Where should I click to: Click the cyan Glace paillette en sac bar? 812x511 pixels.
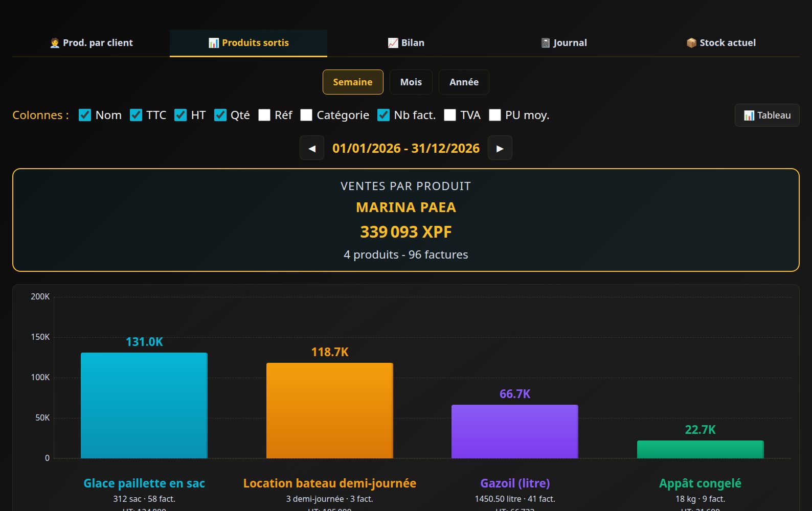[x=144, y=405]
